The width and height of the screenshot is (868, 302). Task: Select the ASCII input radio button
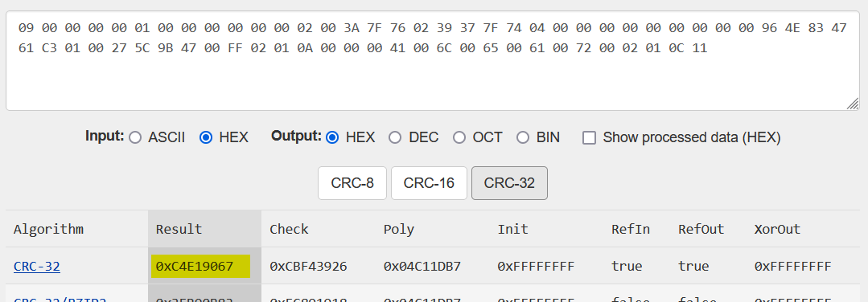135,137
